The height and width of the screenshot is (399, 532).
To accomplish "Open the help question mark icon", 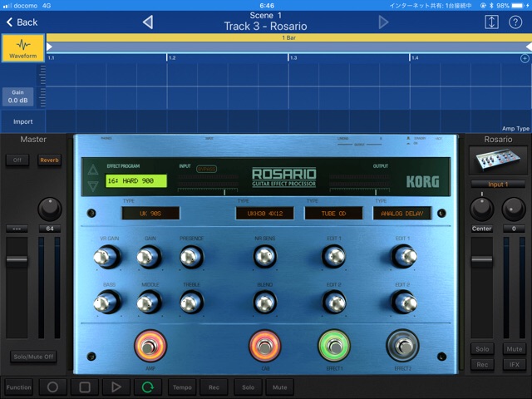I will tap(515, 22).
